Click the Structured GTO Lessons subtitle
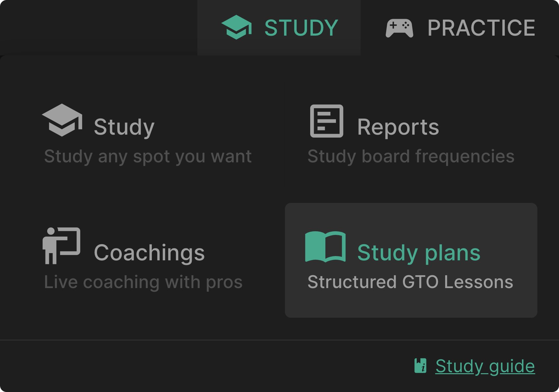The width and height of the screenshot is (559, 392). pyautogui.click(x=411, y=282)
